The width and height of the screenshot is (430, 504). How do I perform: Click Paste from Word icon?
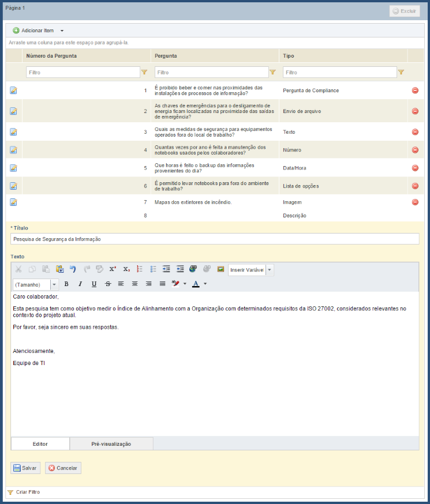pyautogui.click(x=59, y=269)
